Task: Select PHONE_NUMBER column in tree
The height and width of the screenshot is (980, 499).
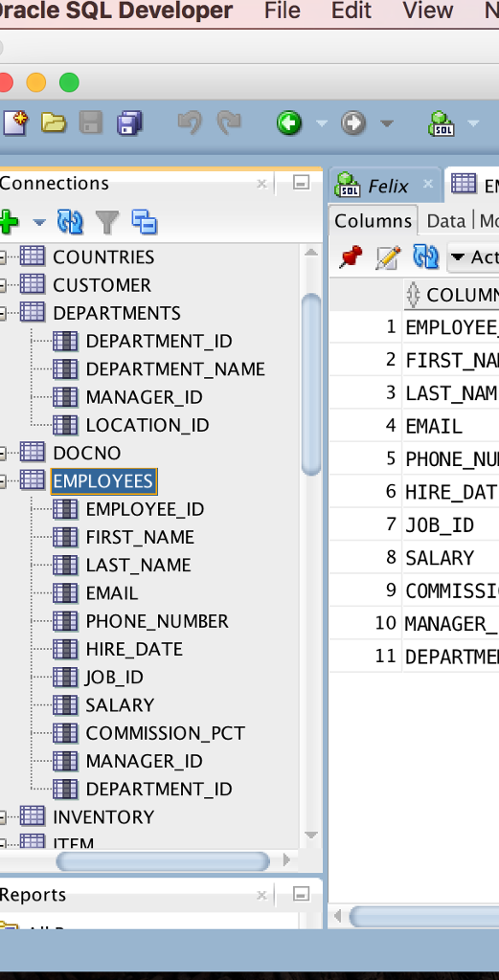Action: click(x=157, y=620)
